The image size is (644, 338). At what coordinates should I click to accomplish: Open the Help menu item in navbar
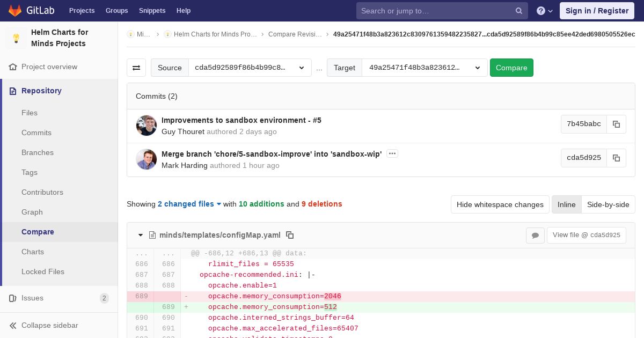184,11
